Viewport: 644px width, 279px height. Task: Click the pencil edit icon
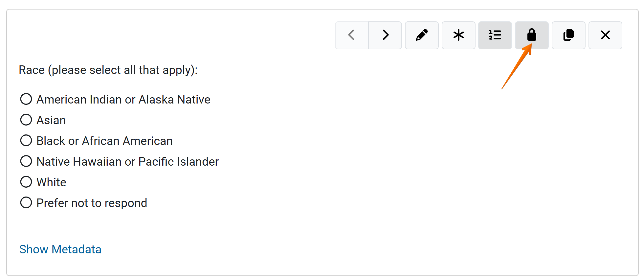coord(422,35)
